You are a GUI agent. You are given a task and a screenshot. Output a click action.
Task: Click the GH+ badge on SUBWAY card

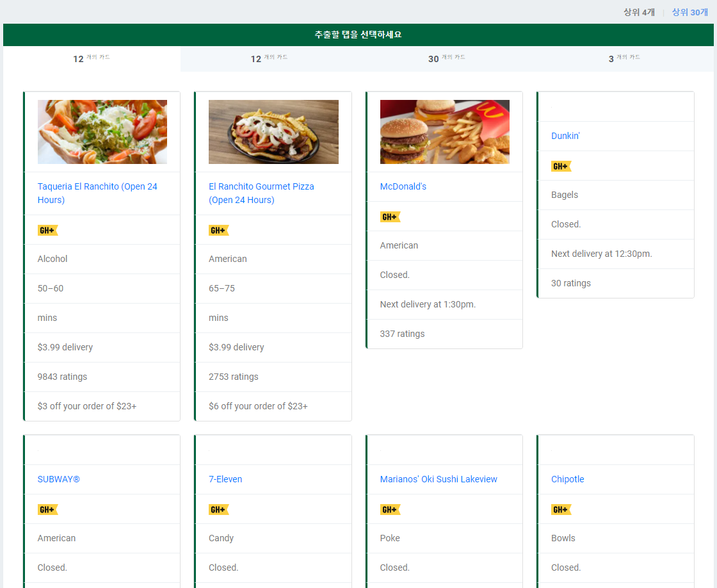click(47, 509)
